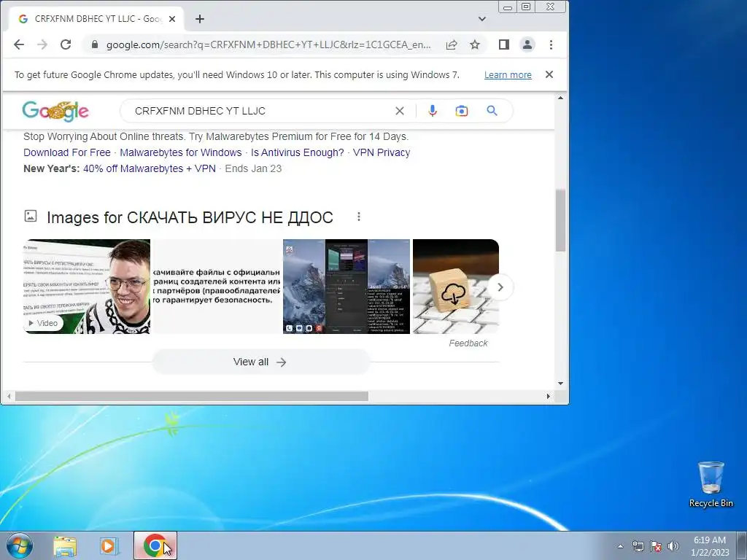Open the Chrome side panel
Image resolution: width=747 pixels, height=560 pixels.
coord(504,44)
